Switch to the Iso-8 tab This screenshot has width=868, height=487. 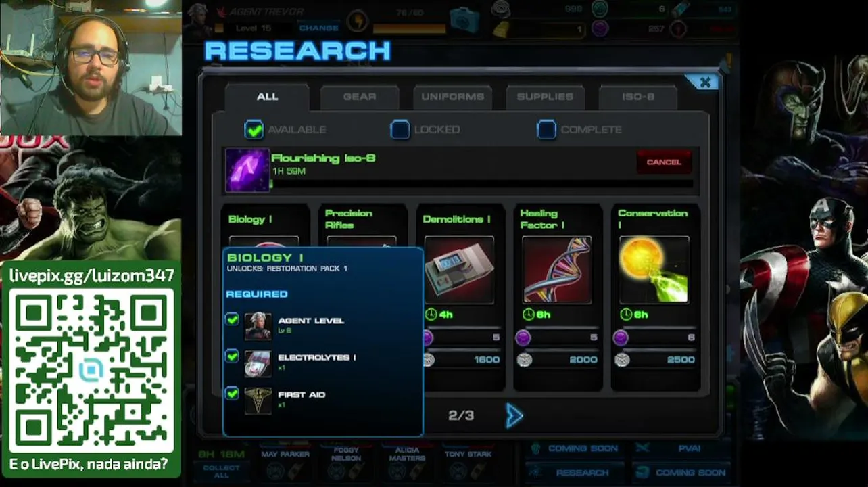pyautogui.click(x=637, y=97)
